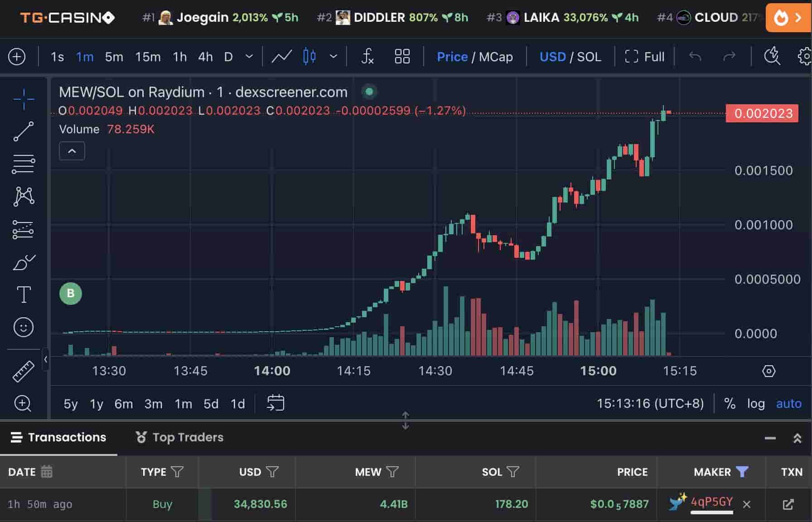Open the extra timeframes dropdown
Screen dimensions: 812x522
[x=248, y=57]
